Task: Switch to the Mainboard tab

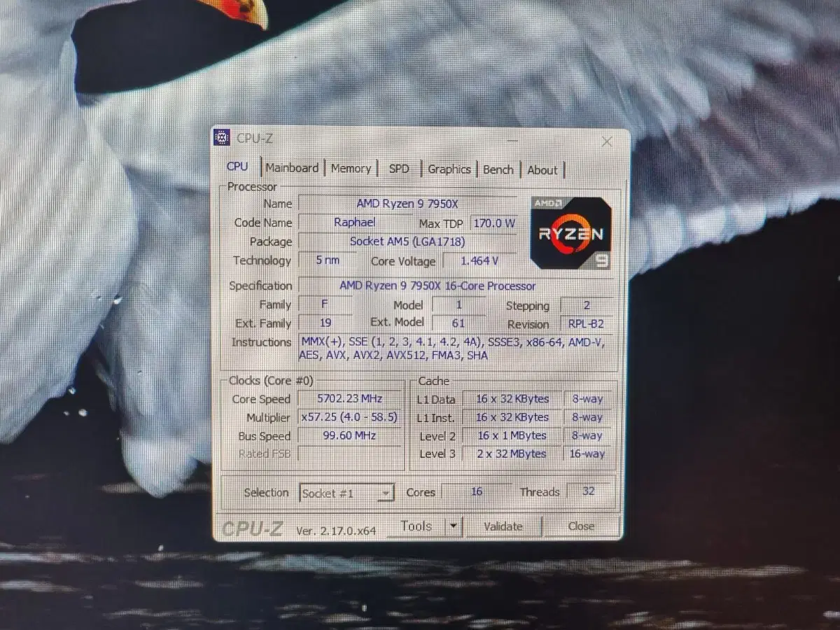Action: tap(292, 168)
